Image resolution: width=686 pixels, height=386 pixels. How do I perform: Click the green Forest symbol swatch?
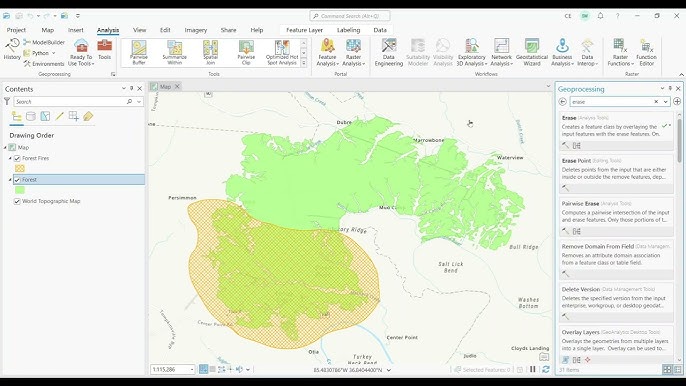pyautogui.click(x=20, y=190)
